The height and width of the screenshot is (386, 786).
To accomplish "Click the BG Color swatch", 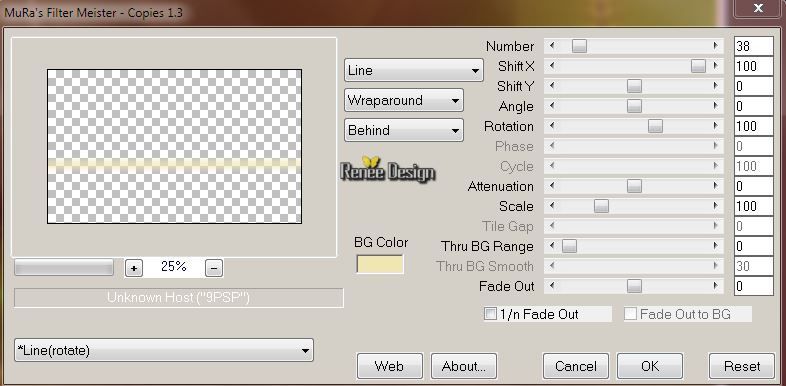I will [380, 264].
